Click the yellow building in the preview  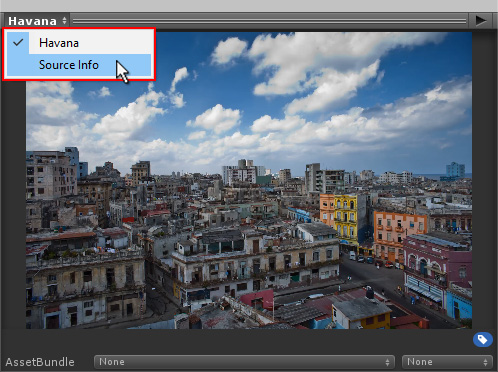point(345,217)
